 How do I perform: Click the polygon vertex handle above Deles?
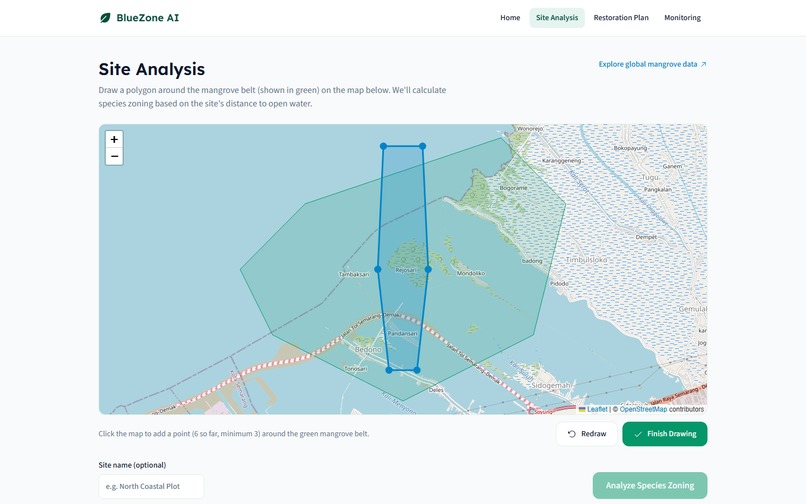417,370
